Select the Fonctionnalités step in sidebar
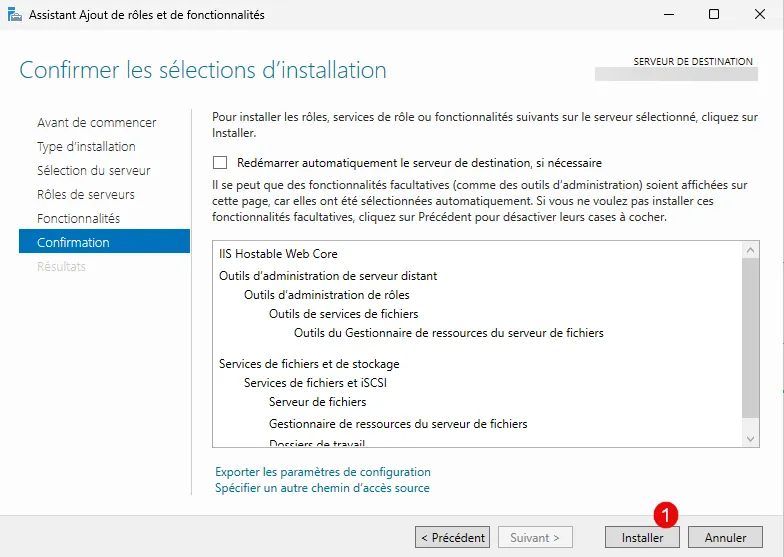 (78, 219)
